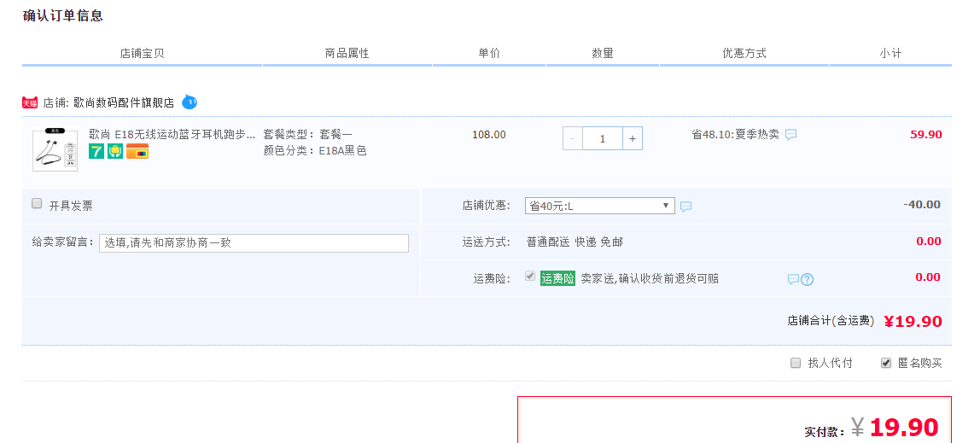Open the comment bubble in 运费险 row
The image size is (980, 443).
click(793, 279)
